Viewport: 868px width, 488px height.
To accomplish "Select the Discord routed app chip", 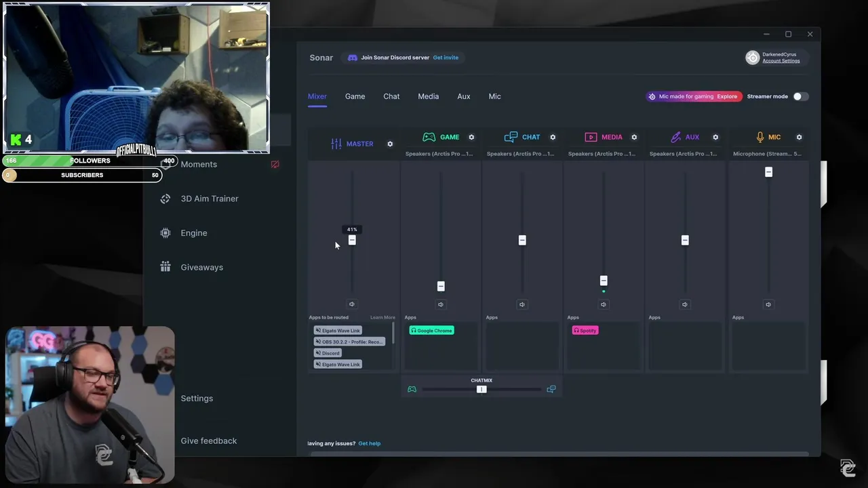I will 328,353.
